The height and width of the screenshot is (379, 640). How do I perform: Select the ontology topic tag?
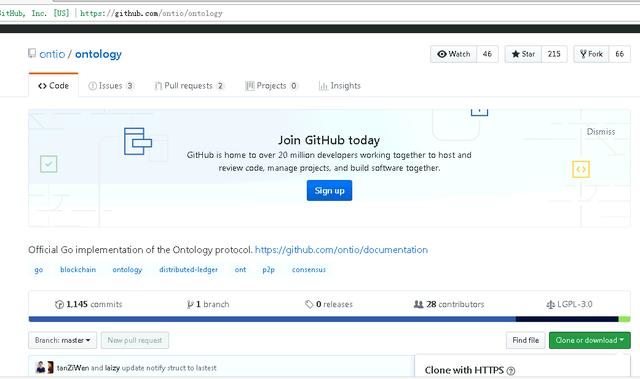coord(127,270)
